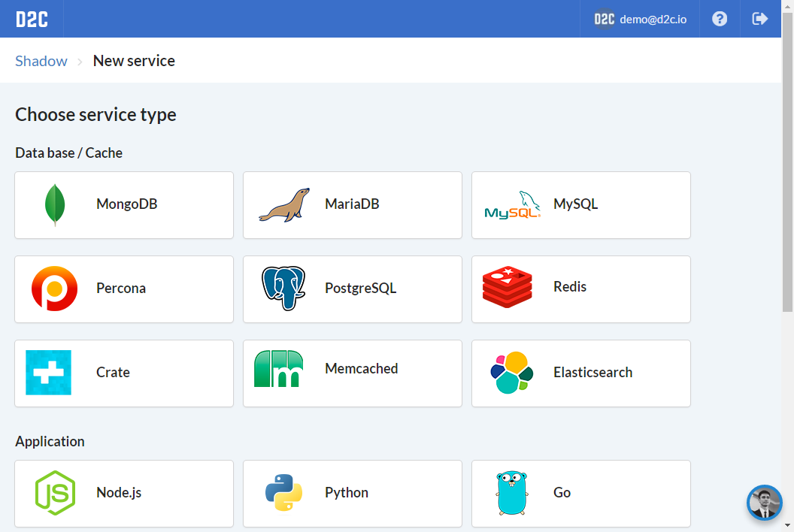Screen dimensions: 794x532
Task: Click the PostgreSQL elephant icon
Action: [x=283, y=289]
